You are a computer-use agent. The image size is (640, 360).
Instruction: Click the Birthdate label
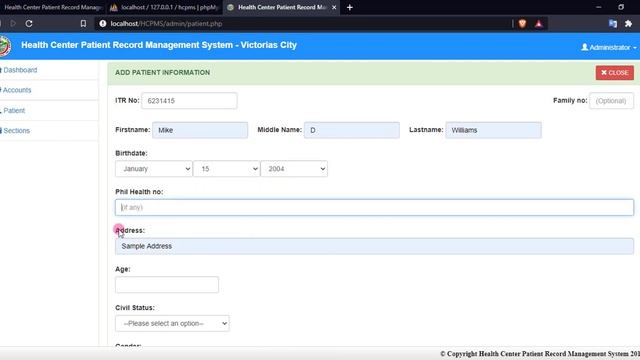click(131, 153)
